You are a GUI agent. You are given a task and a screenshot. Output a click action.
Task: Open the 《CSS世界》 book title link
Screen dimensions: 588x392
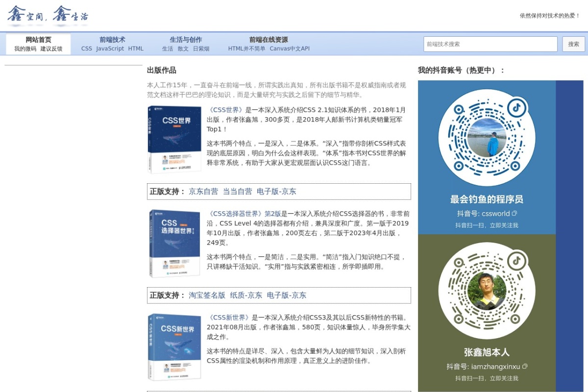[x=226, y=110]
